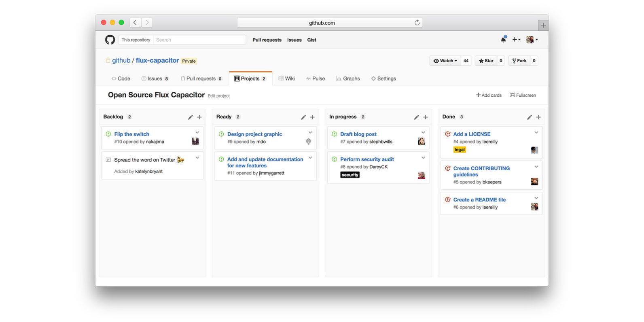Click the pencil icon on Done column

click(529, 117)
